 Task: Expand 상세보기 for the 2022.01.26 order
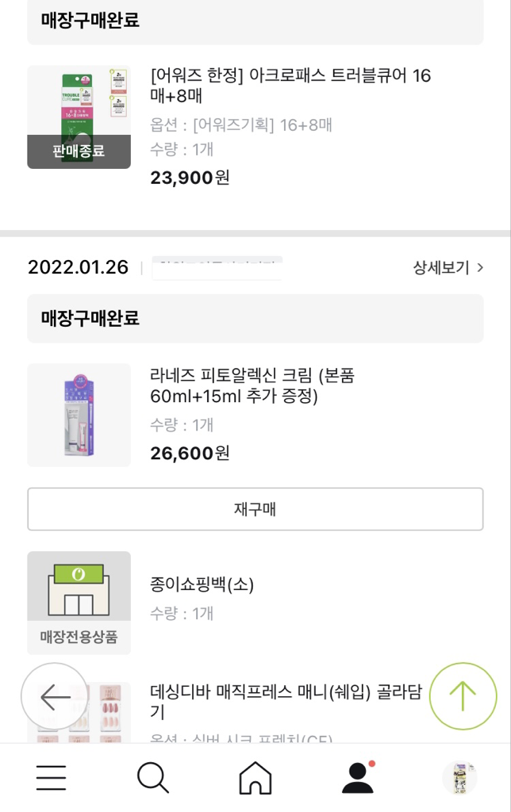pos(448,267)
